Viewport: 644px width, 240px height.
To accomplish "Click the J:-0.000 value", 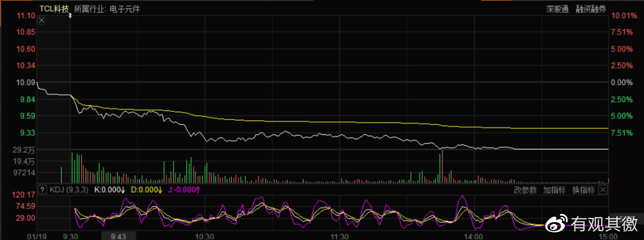I will 184,190.
